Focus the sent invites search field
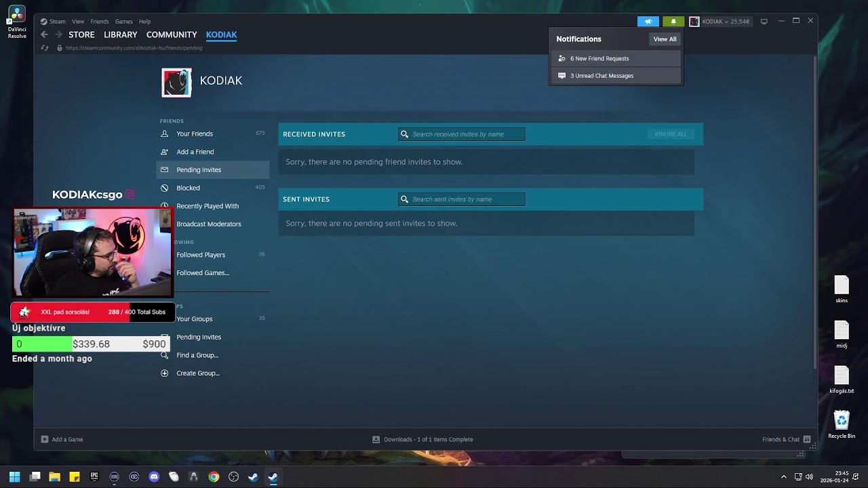Screen dimensions: 868x488 [462, 199]
